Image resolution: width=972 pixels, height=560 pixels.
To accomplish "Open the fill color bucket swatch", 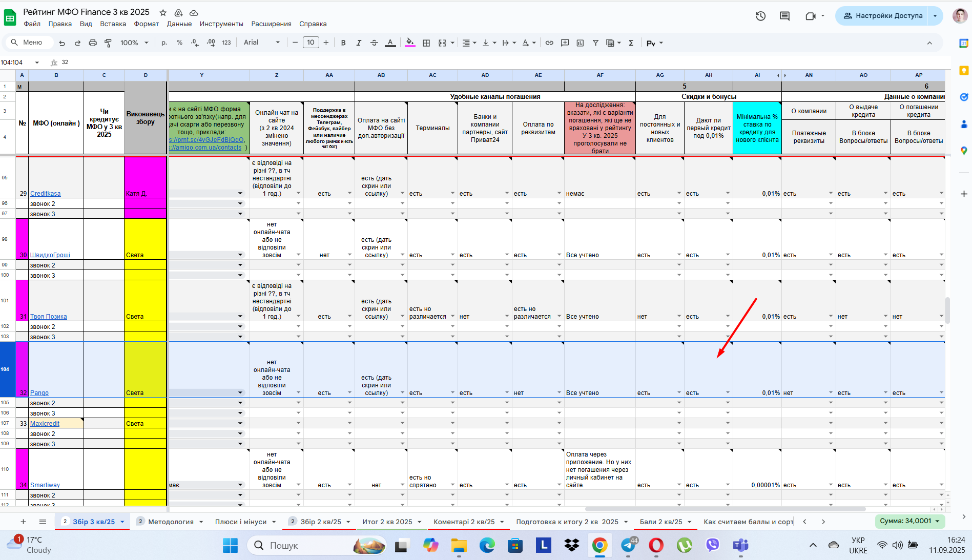I will click(x=410, y=43).
